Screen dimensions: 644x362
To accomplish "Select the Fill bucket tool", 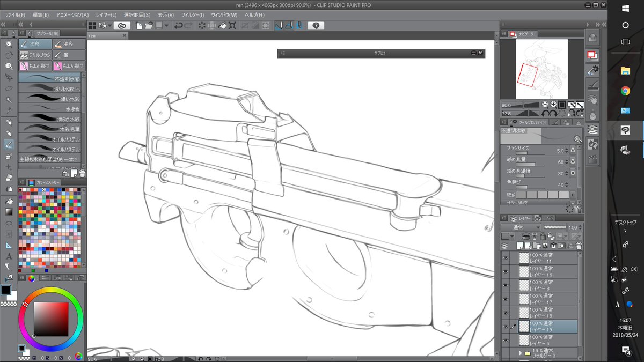I will point(9,201).
